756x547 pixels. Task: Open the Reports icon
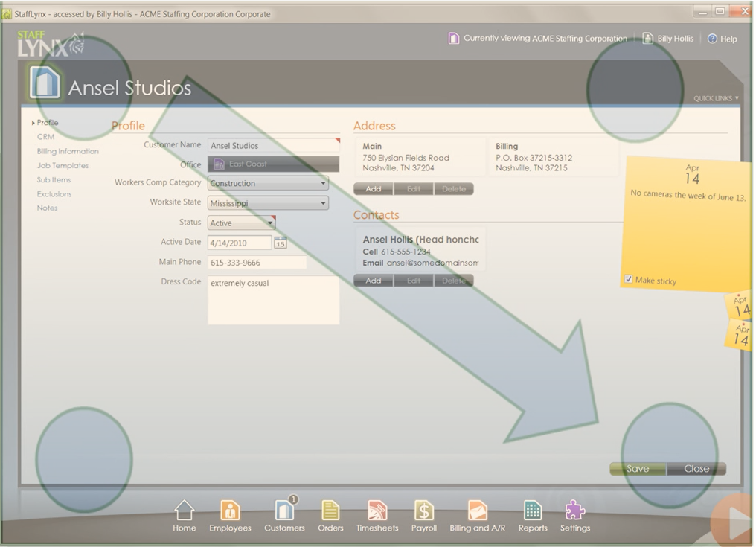(533, 511)
